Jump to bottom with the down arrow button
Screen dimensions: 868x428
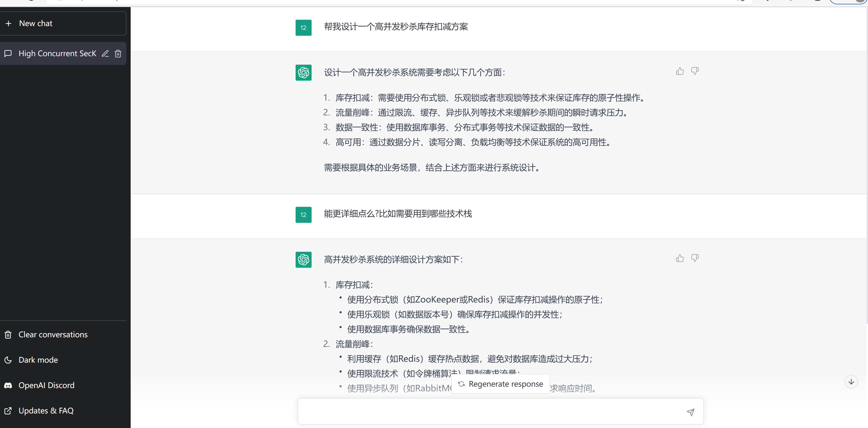(851, 382)
